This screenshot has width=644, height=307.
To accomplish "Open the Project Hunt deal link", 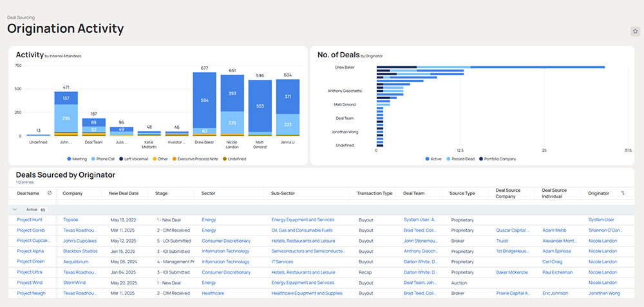I will (x=30, y=220).
